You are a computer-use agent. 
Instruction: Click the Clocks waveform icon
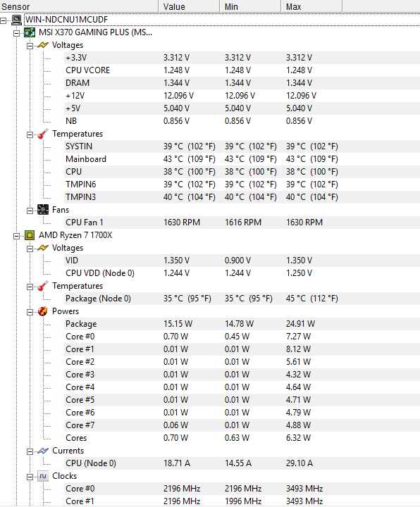[x=43, y=476]
